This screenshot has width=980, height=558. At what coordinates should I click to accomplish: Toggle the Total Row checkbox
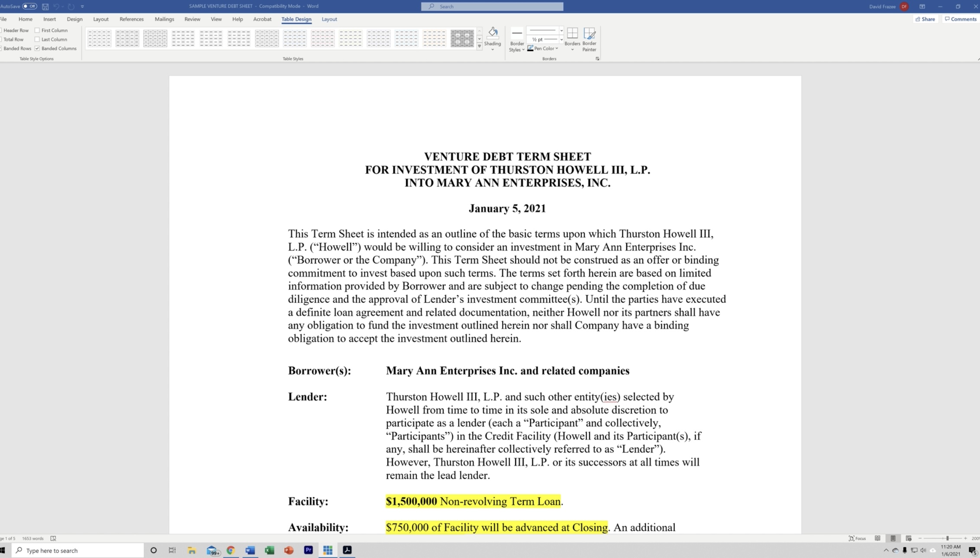coord(1,39)
